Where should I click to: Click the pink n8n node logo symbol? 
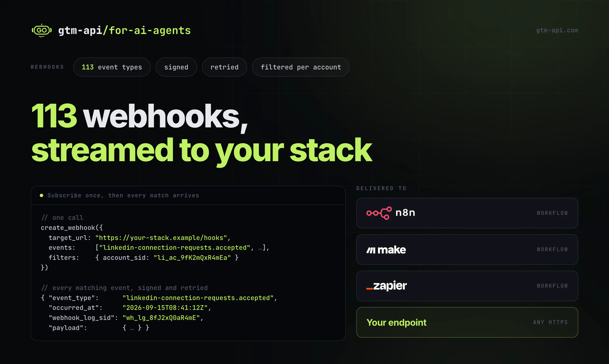point(379,213)
